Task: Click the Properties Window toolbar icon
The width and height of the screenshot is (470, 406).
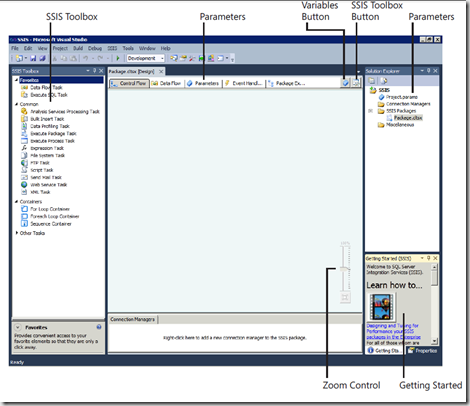Action: pyautogui.click(x=183, y=58)
